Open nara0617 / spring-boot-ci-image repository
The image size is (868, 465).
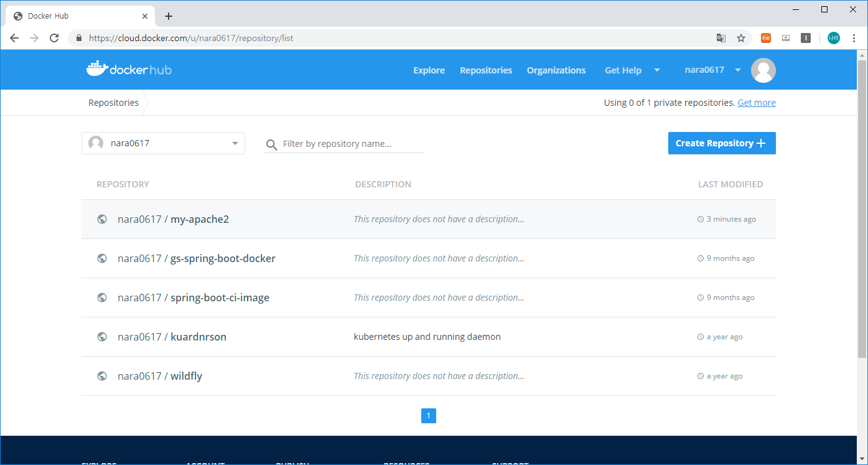pos(194,298)
